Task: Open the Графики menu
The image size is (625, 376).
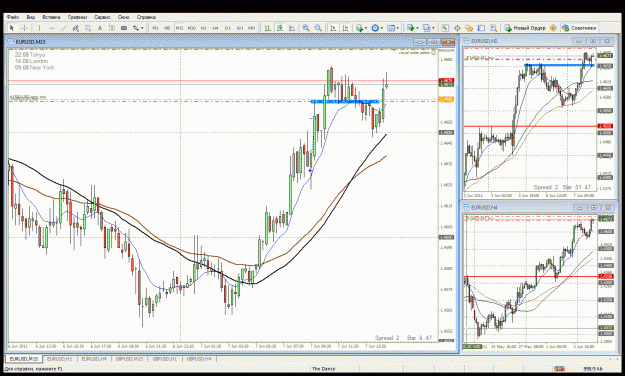Action: coord(77,17)
